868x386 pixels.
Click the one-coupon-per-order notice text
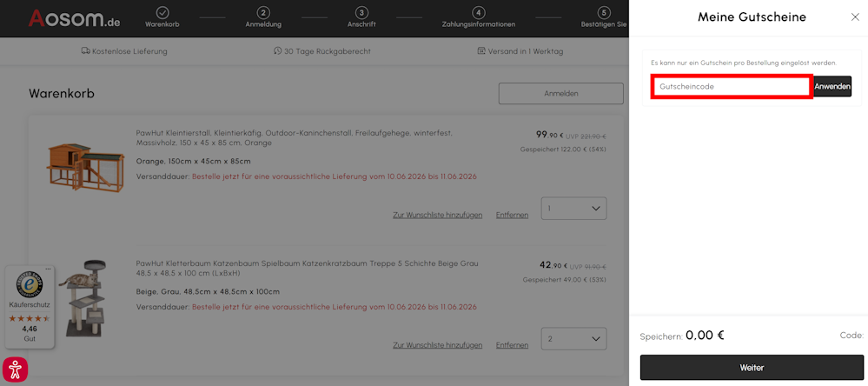click(x=744, y=63)
